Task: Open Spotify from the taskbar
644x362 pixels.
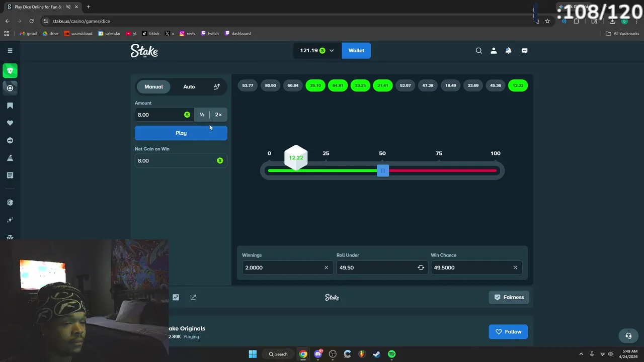Action: (391, 354)
